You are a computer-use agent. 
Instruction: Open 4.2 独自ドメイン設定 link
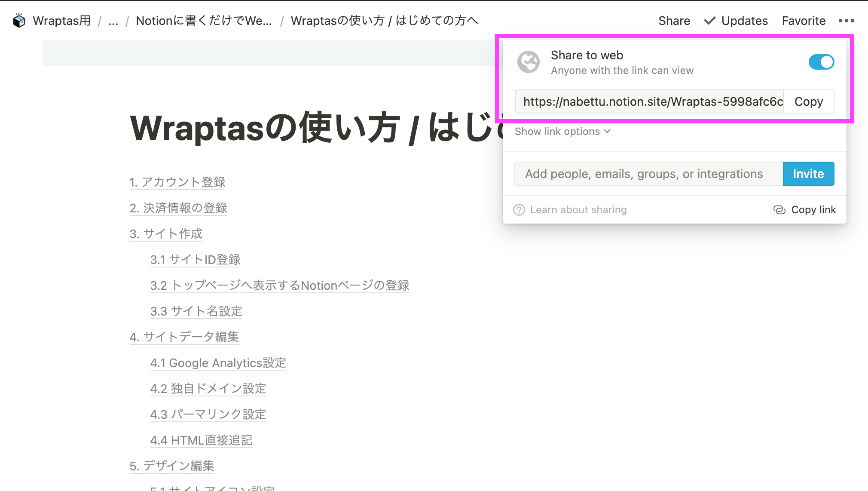208,389
